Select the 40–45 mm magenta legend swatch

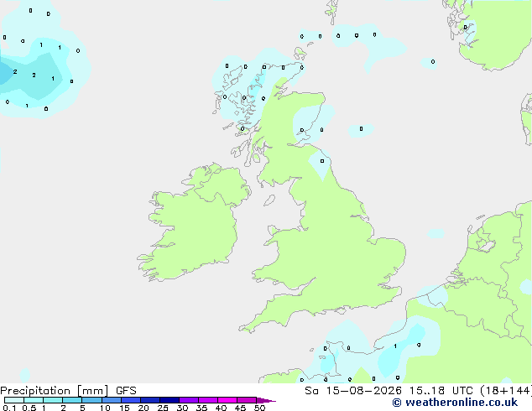pos(227,400)
